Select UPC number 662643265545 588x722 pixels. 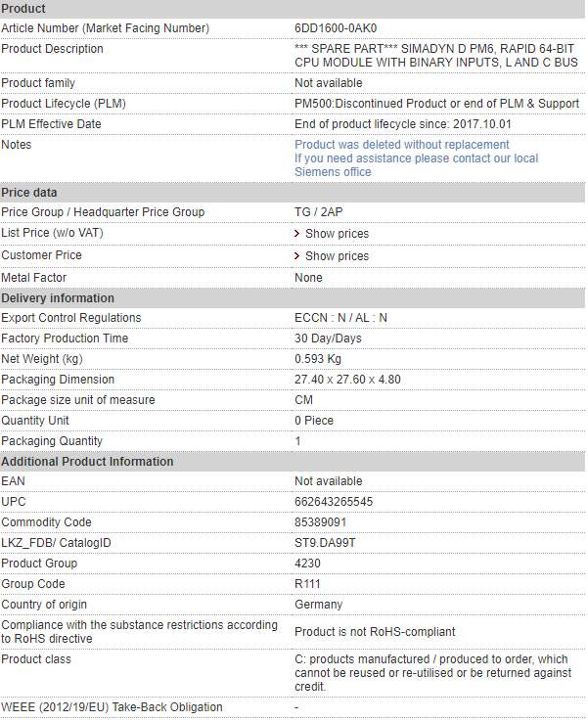coord(334,502)
